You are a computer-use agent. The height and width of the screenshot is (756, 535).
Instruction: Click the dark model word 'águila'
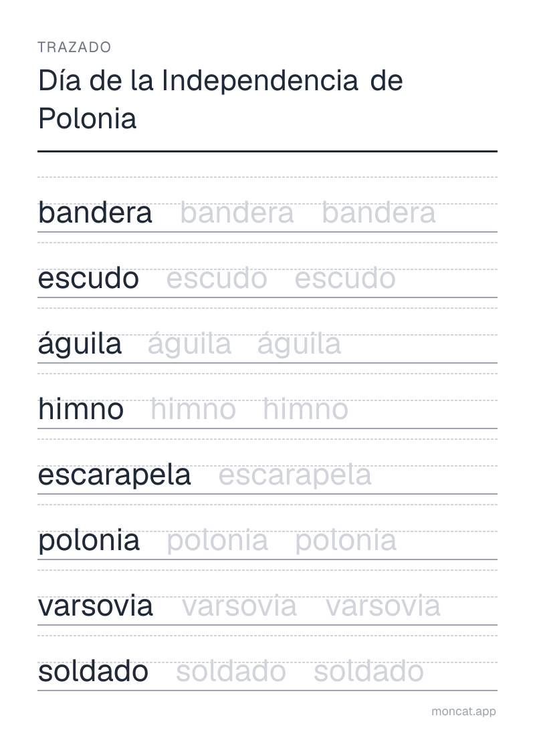[x=80, y=345]
